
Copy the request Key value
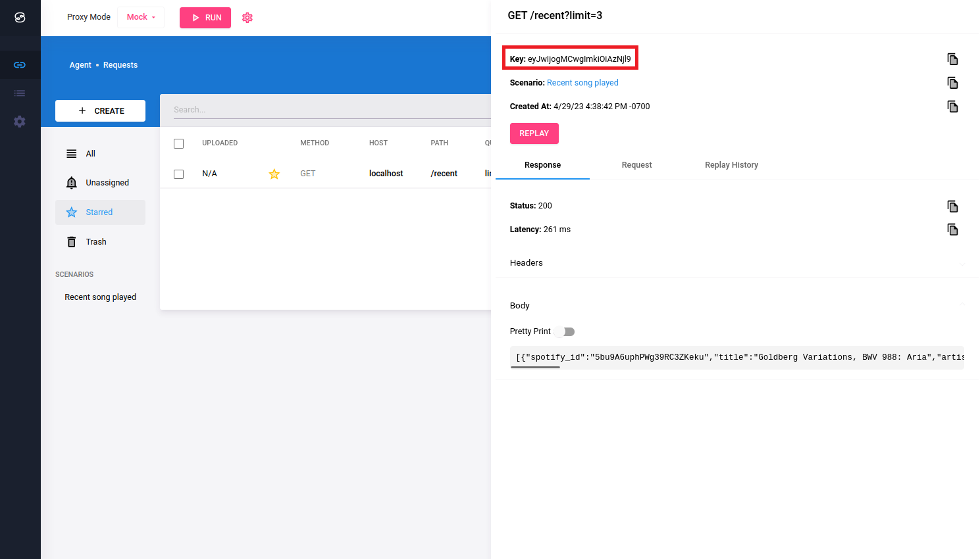point(952,59)
